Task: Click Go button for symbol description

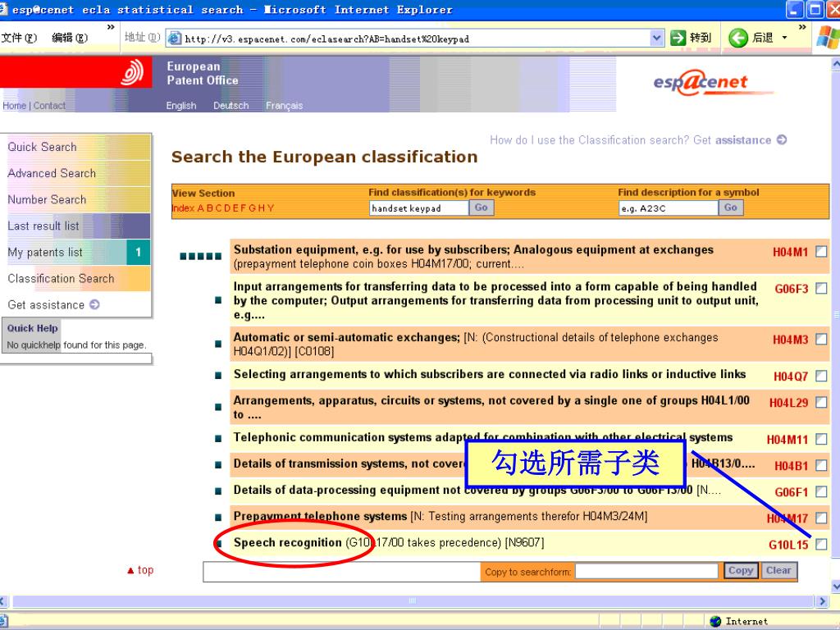Action: [731, 208]
